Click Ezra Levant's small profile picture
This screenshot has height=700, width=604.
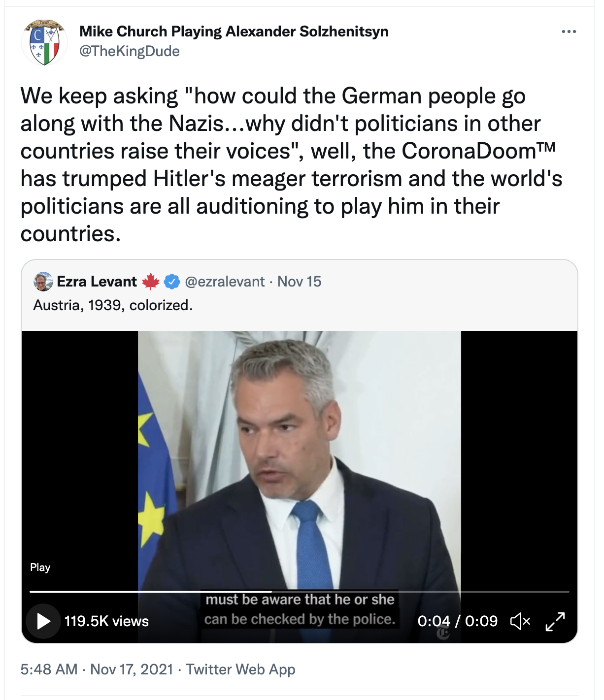point(43,282)
